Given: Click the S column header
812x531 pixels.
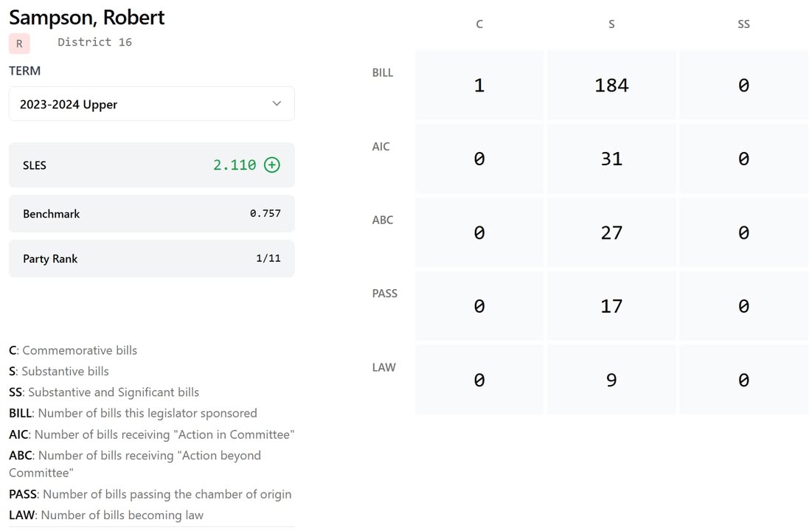Looking at the screenshot, I should [611, 24].
